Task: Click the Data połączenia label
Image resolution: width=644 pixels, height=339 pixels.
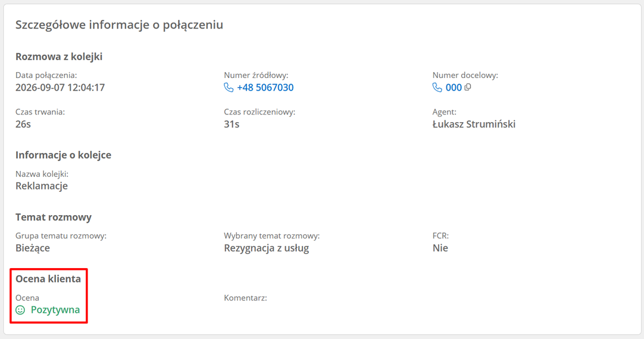Action: point(46,75)
